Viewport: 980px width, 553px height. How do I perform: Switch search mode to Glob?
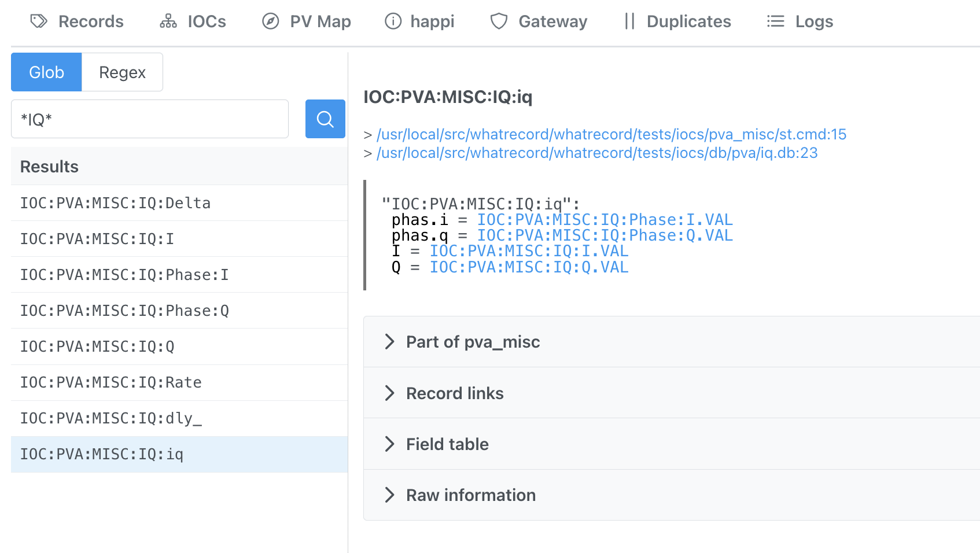46,72
